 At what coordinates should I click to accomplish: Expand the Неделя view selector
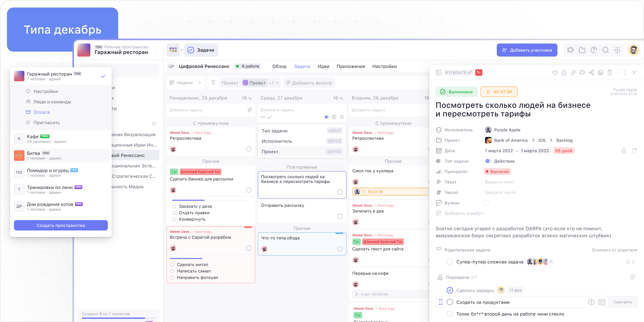coord(185,83)
